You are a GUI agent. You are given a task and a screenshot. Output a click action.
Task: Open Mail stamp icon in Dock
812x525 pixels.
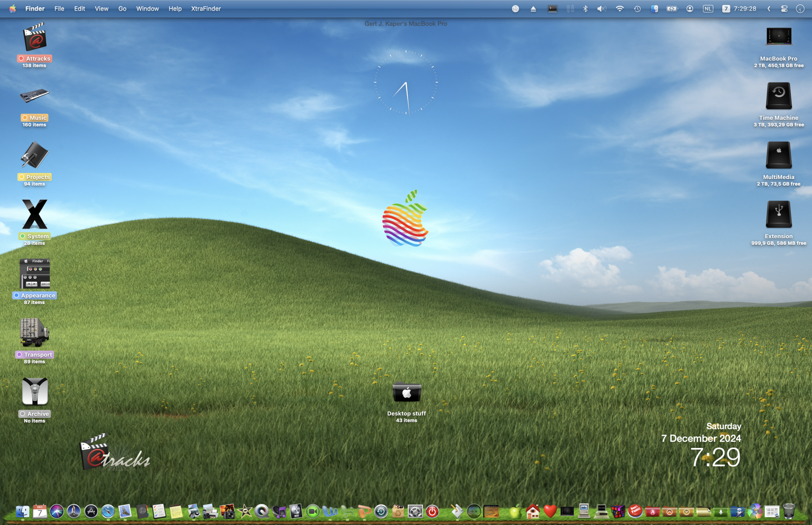(125, 511)
